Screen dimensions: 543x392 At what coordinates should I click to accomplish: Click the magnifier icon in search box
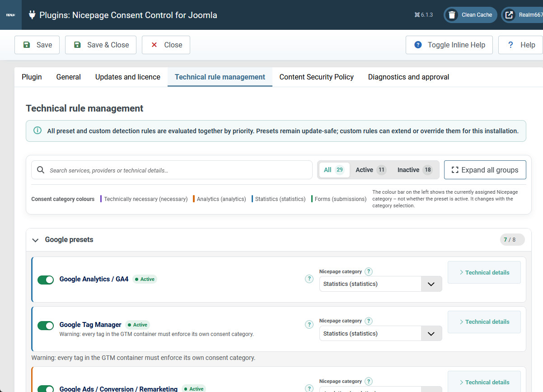click(41, 170)
